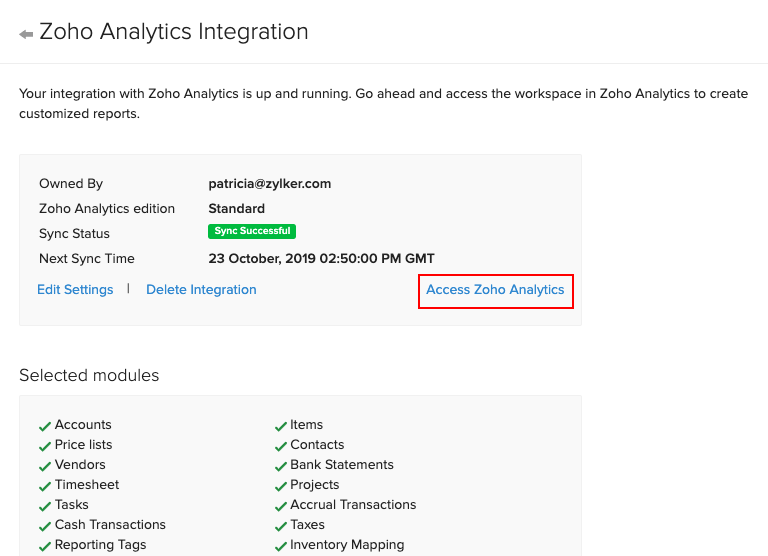This screenshot has height=556, width=768.
Task: Click the Tasks module checkmark
Action: point(45,506)
